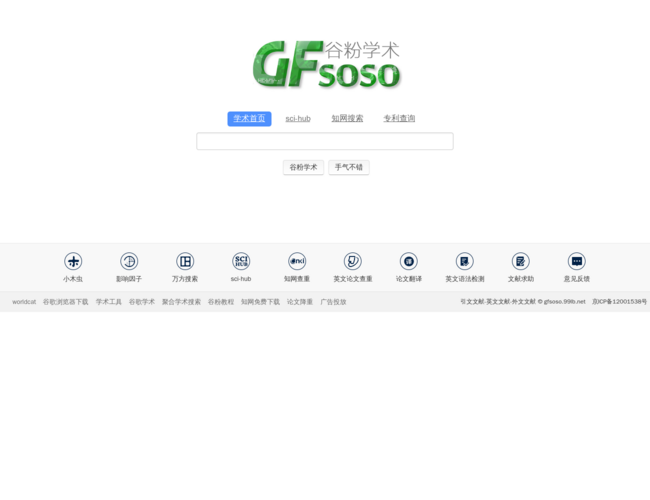Screen dimensions: 650x500
Task: Open the worldcat footer link
Action: 24,302
